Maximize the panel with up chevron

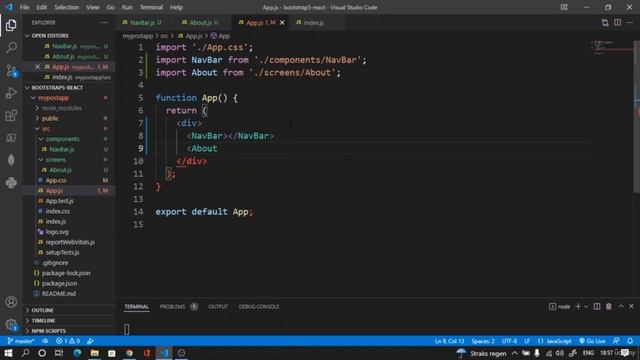click(x=621, y=306)
